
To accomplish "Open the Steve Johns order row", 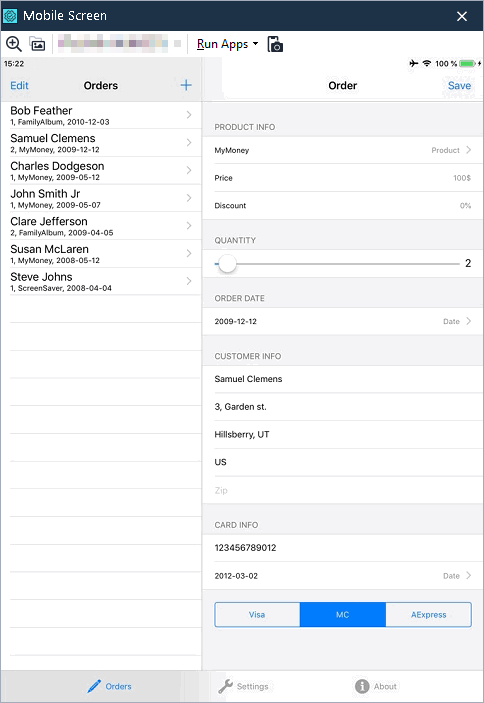I will tap(101, 282).
